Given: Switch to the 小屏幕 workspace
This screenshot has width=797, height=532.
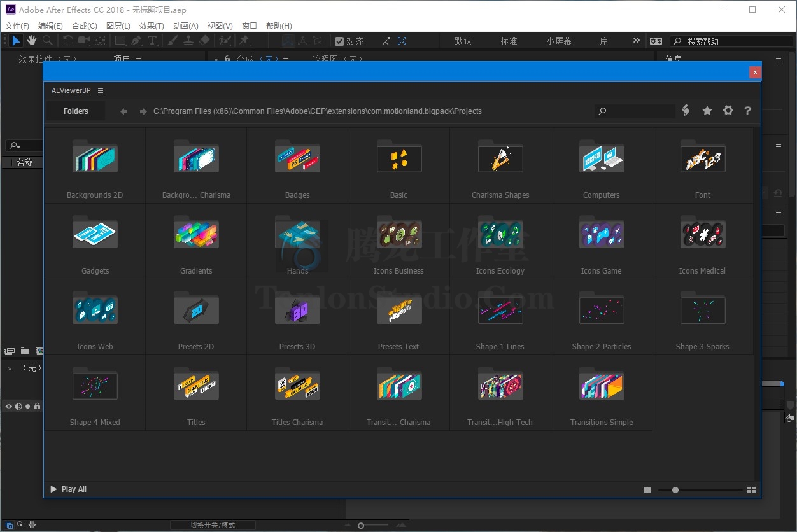Looking at the screenshot, I should pos(558,41).
